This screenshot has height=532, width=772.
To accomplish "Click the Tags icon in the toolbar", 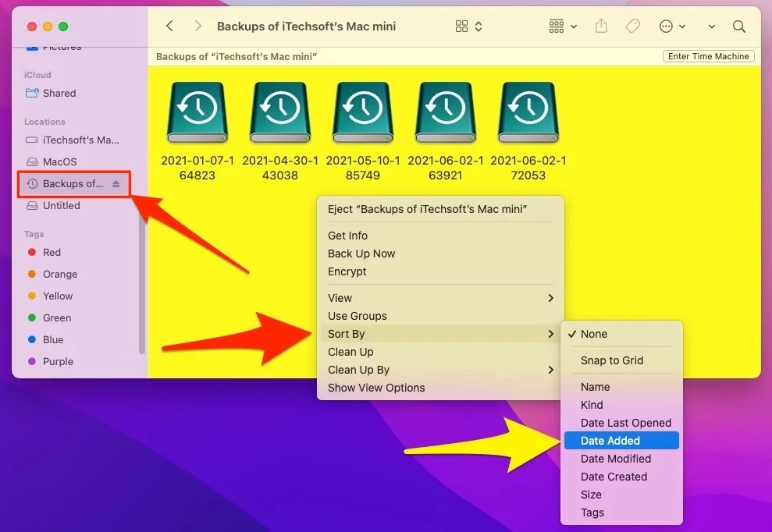I will [x=632, y=26].
